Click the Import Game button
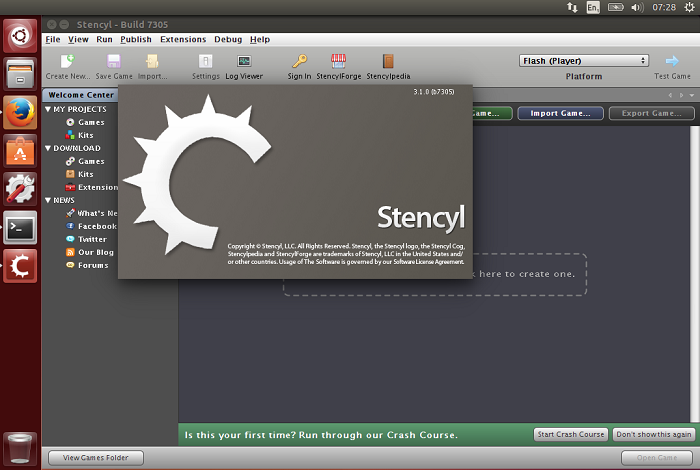The image size is (700, 470). 560,113
